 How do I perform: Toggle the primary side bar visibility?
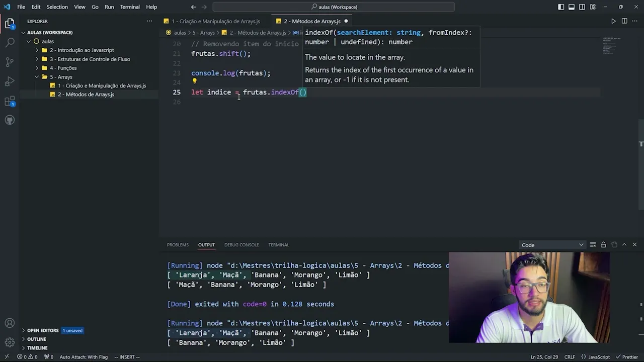coord(561,7)
